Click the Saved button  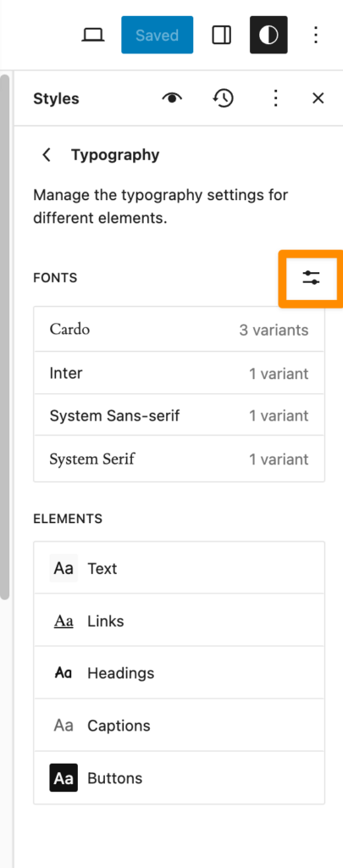click(x=158, y=36)
